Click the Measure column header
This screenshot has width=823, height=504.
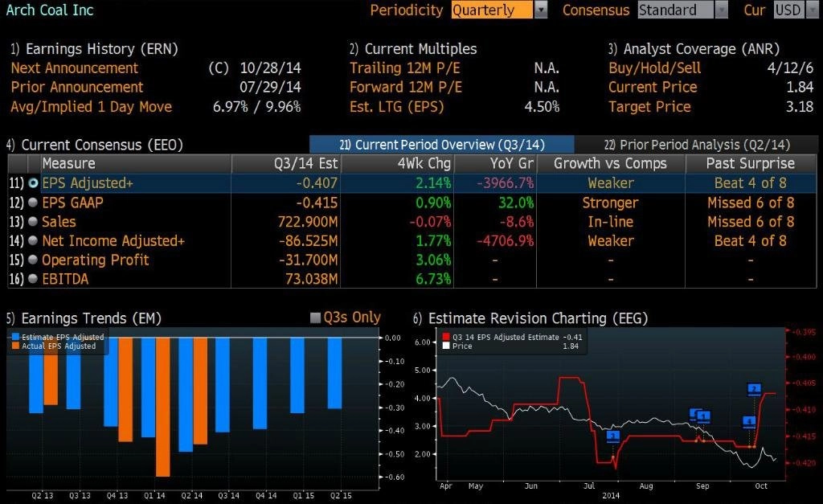(136, 164)
